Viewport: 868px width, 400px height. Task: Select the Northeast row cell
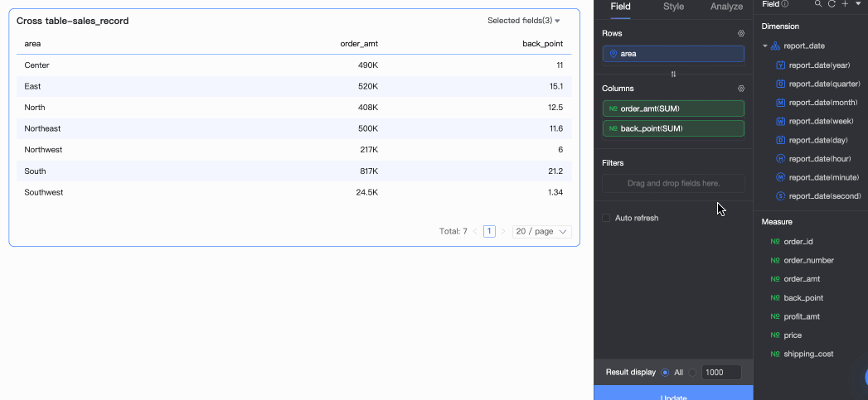[x=42, y=128]
